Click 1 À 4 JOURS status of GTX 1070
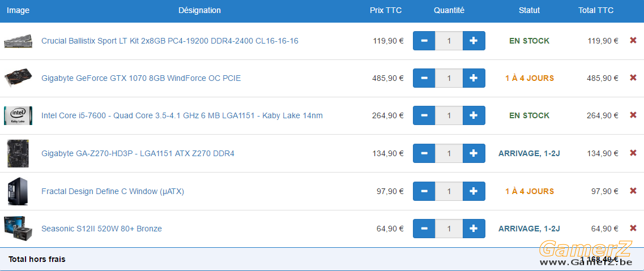This screenshot has width=644, height=271. tap(529, 78)
